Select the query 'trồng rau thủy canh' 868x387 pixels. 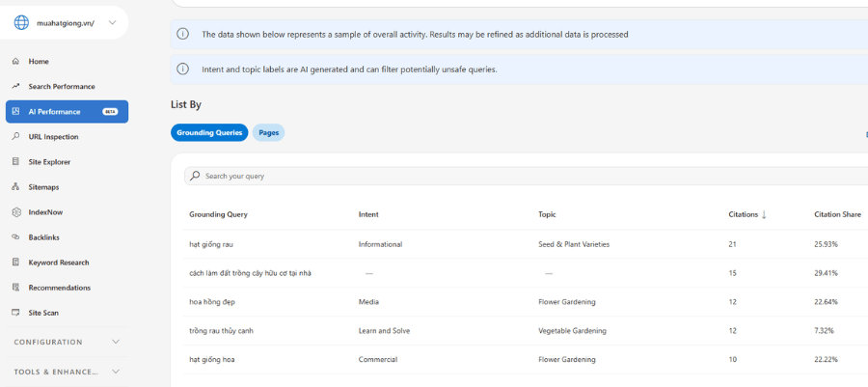pyautogui.click(x=222, y=330)
